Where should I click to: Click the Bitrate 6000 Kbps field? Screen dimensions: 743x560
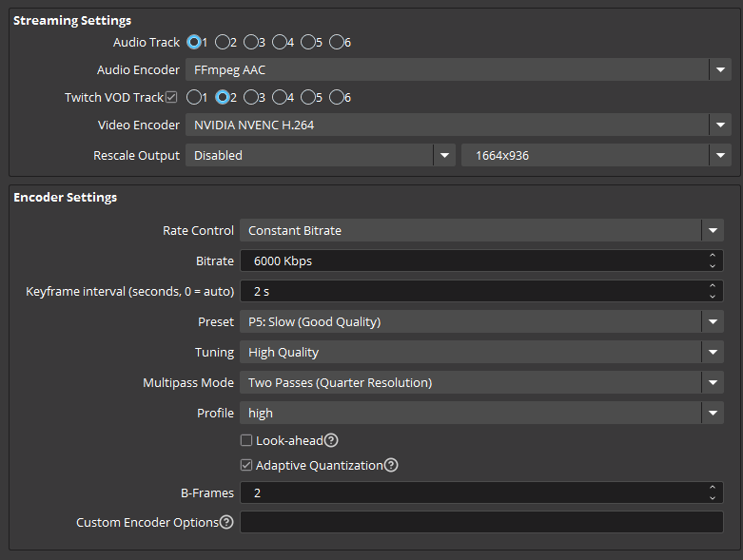click(x=482, y=261)
